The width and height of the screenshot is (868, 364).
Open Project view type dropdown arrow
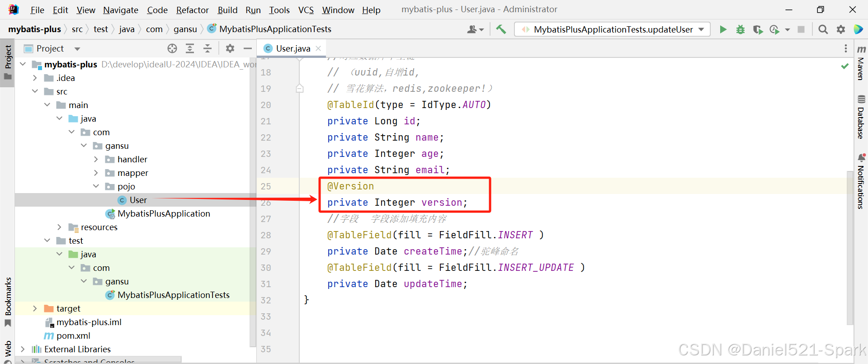coord(77,49)
